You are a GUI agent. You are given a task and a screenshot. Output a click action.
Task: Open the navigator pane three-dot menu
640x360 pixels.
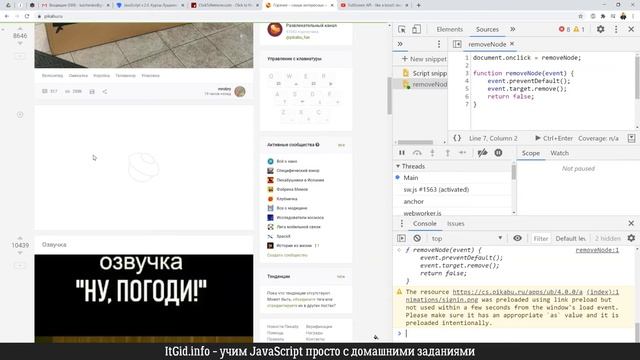coord(439,44)
